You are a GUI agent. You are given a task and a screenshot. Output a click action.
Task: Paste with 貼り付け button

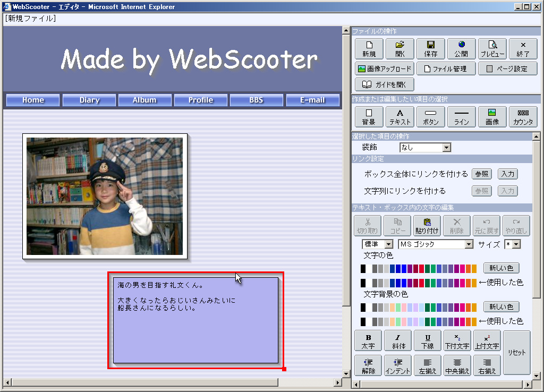427,226
